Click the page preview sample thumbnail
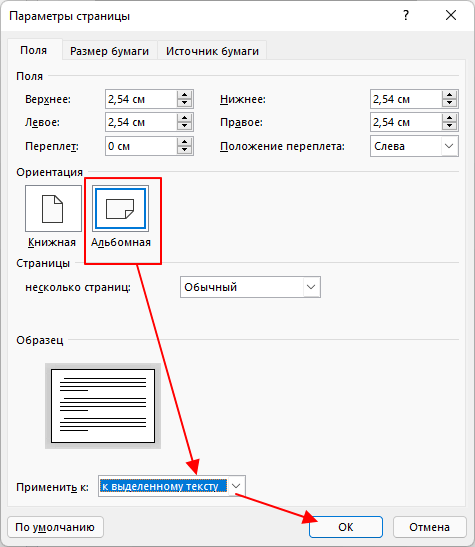475x547 pixels. 103,406
